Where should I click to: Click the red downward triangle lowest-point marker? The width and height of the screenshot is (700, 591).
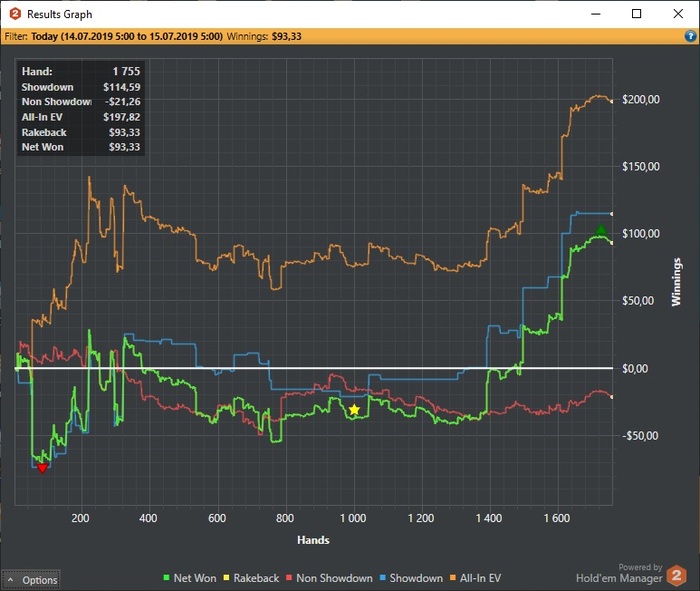click(x=42, y=468)
